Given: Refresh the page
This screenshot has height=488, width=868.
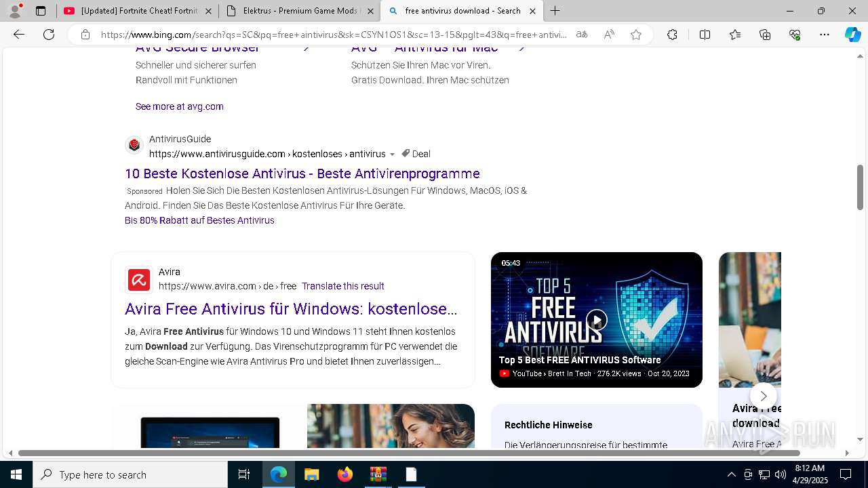Looking at the screenshot, I should pos(49,35).
